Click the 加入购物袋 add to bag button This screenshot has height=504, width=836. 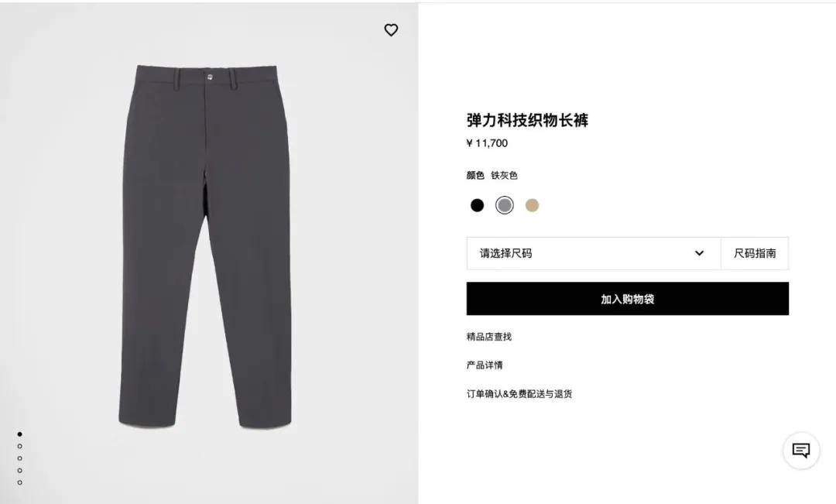click(x=628, y=299)
